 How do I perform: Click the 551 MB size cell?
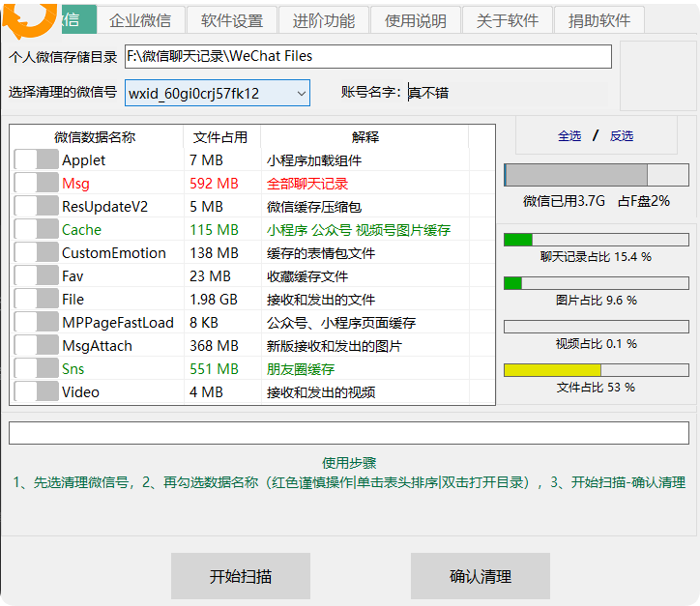click(x=214, y=368)
